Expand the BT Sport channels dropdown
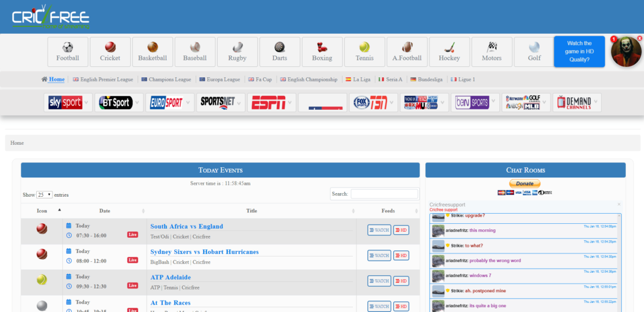This screenshot has height=312, width=644. [x=119, y=103]
